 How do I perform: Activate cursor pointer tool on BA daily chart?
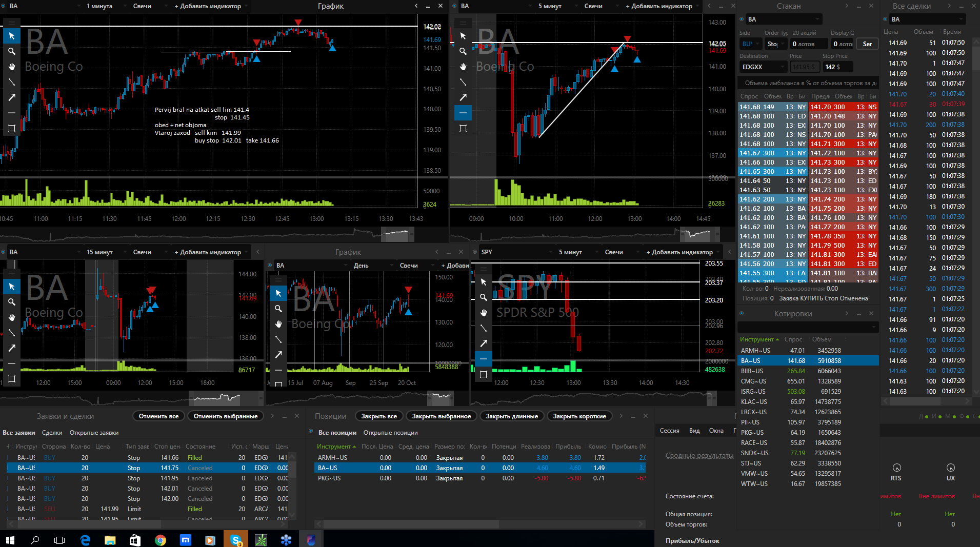coord(278,293)
